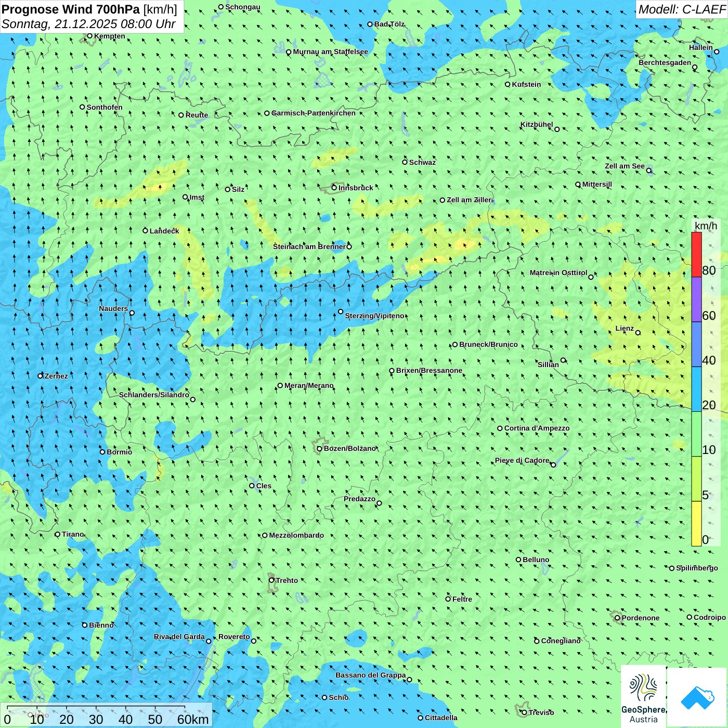Click the Innsbruck city marker

(334, 188)
